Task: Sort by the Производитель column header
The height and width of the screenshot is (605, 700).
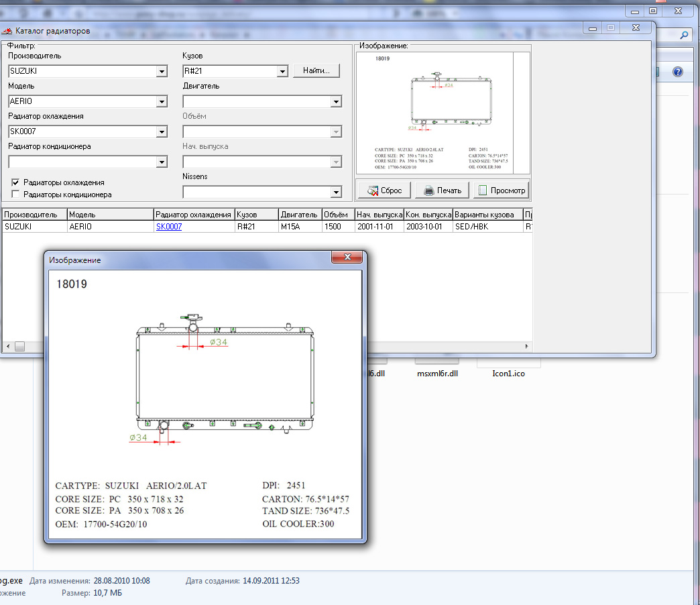Action: click(x=34, y=215)
